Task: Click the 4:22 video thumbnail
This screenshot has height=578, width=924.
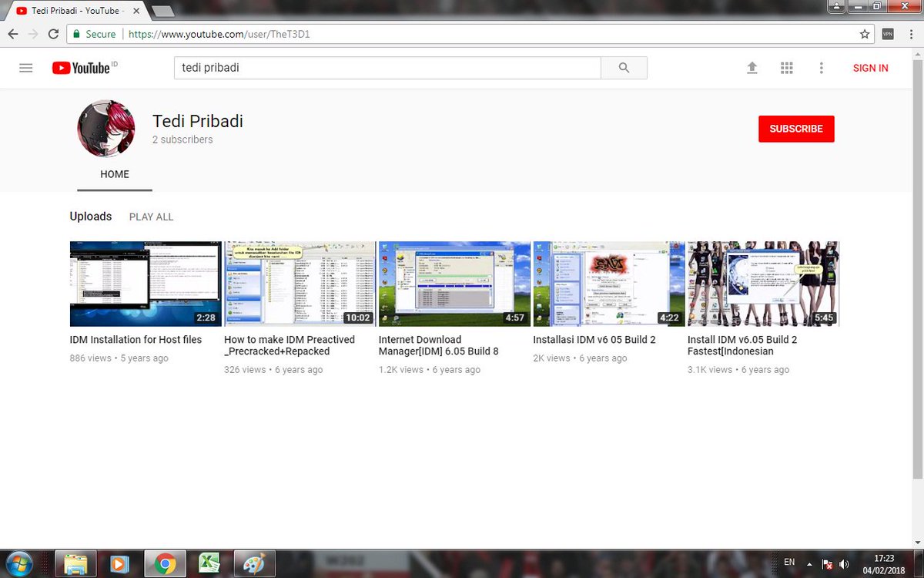Action: tap(609, 284)
